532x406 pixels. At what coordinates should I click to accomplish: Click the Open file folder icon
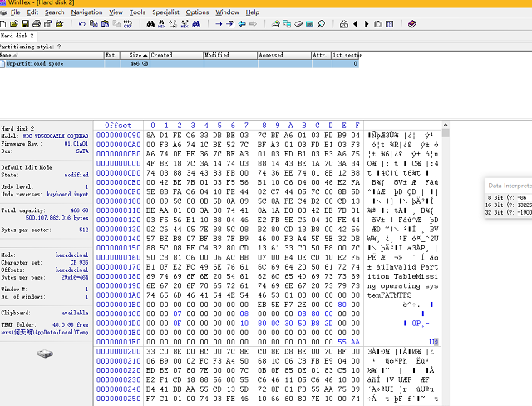pyautogui.click(x=13, y=24)
